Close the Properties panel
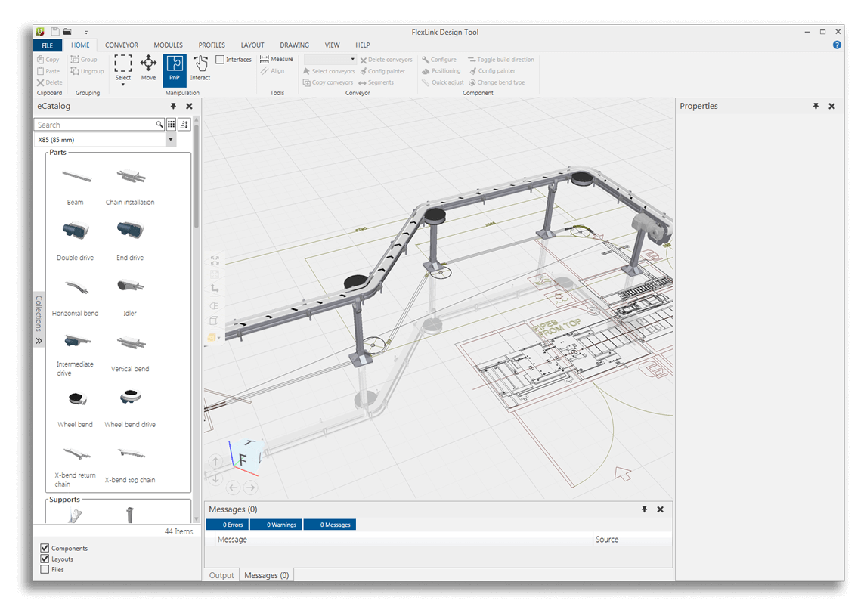 click(831, 106)
